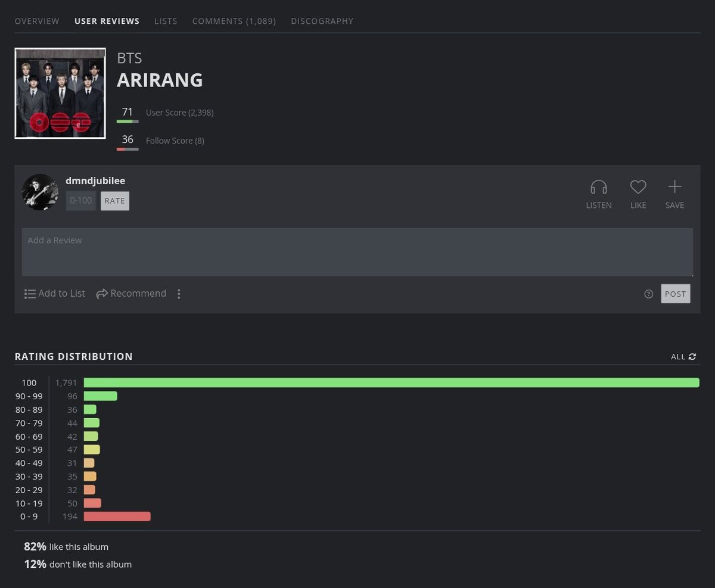
Task: Click the 50 - 59 range label
Action: point(29,450)
